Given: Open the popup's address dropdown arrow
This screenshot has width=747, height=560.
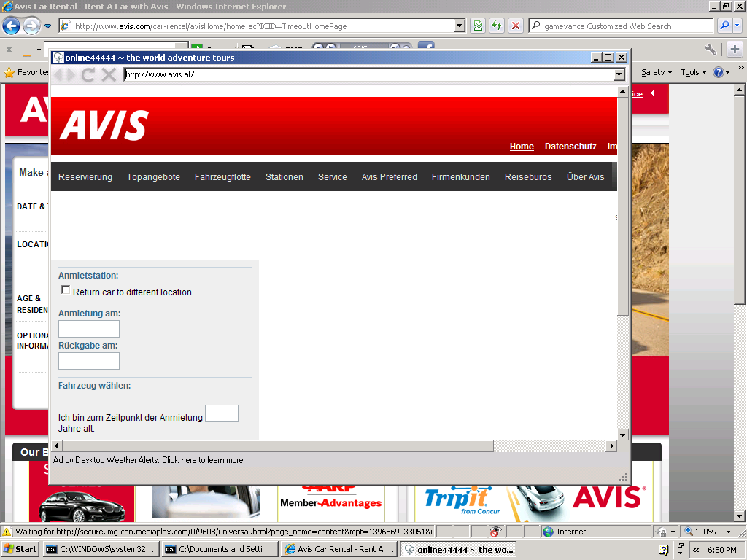Looking at the screenshot, I should 619,74.
